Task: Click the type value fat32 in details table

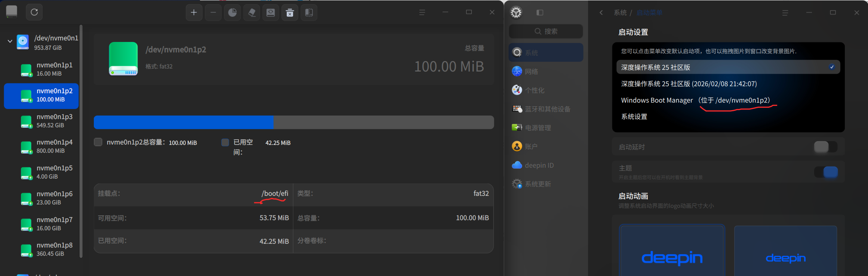Action: pyautogui.click(x=481, y=194)
